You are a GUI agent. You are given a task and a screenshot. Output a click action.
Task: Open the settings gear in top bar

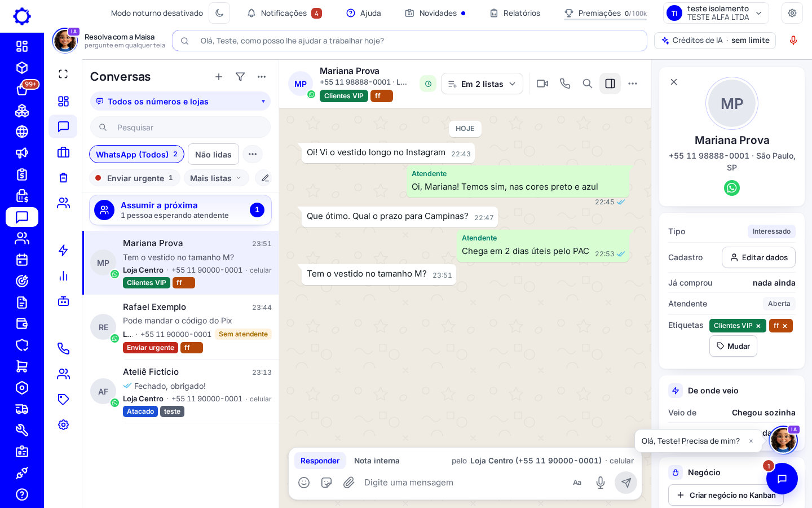792,13
